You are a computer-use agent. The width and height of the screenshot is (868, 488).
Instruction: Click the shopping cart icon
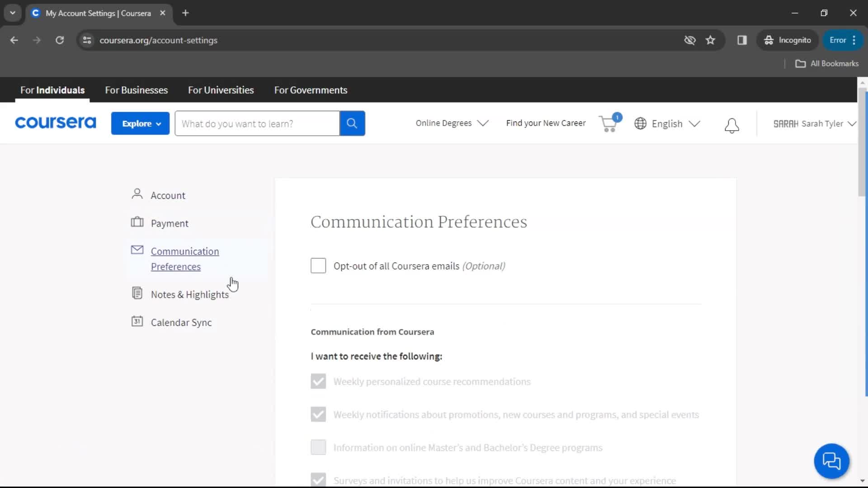(609, 123)
